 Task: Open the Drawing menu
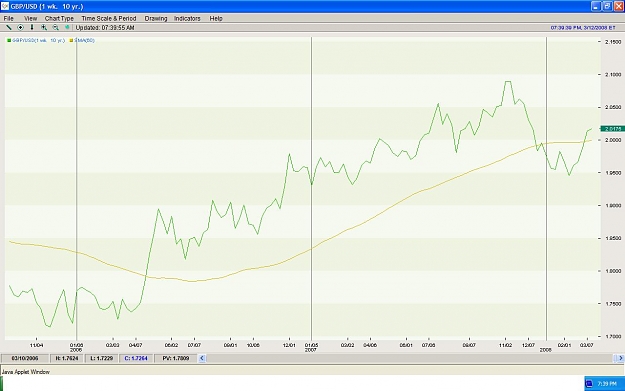(x=155, y=18)
